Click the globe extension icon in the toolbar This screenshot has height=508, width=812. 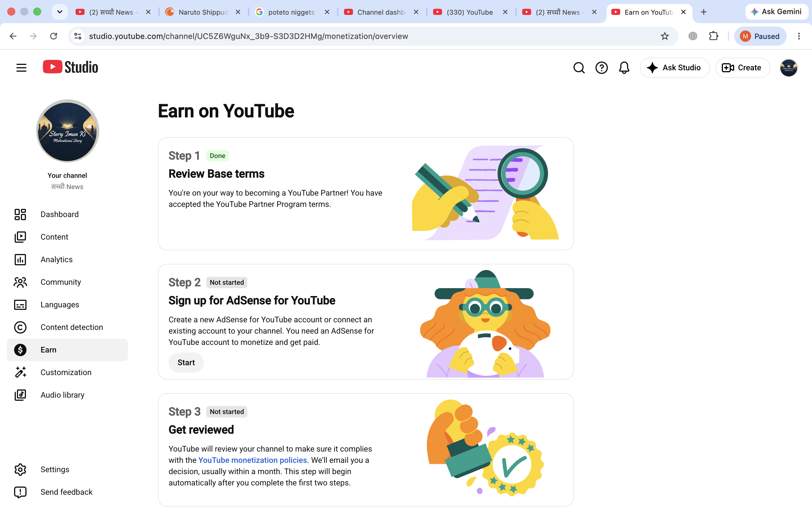pyautogui.click(x=693, y=36)
